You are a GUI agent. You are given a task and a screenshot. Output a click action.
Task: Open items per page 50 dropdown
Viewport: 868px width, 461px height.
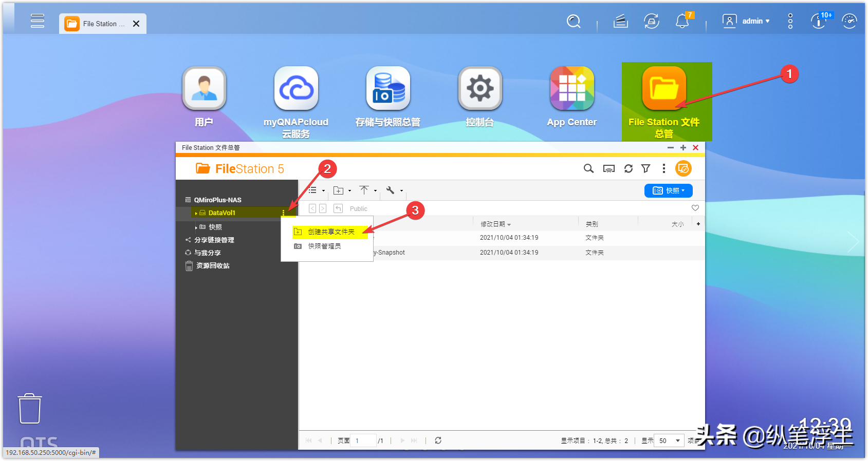[669, 440]
